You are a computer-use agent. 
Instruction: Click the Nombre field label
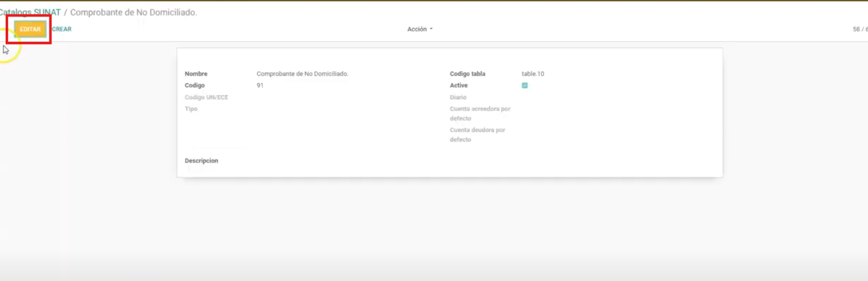[196, 74]
